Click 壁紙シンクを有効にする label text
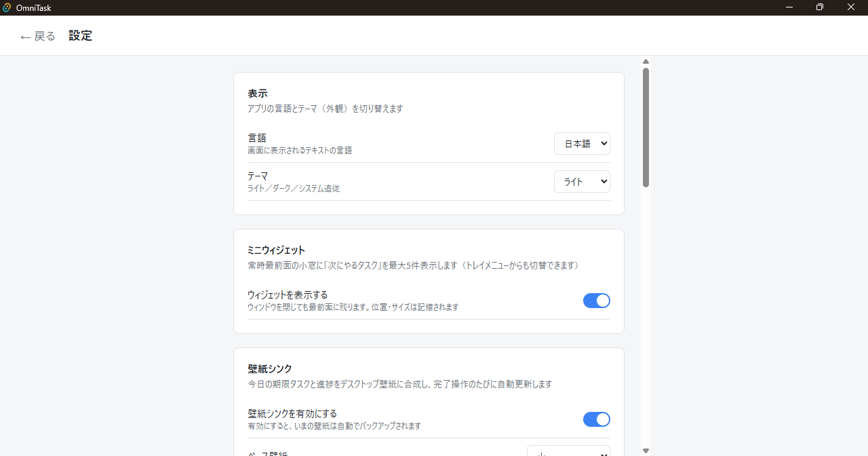This screenshot has height=456, width=868. (x=292, y=413)
